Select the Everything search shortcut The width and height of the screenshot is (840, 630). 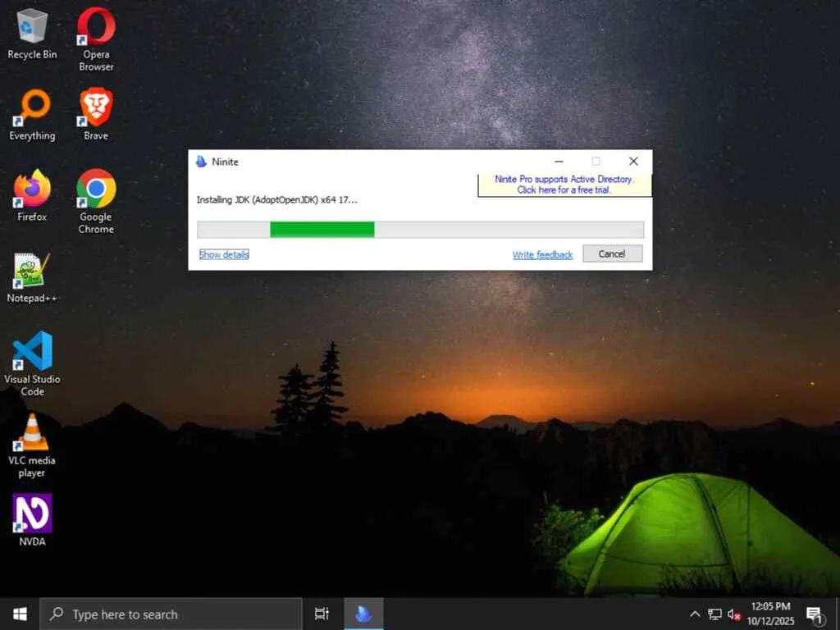(32, 115)
